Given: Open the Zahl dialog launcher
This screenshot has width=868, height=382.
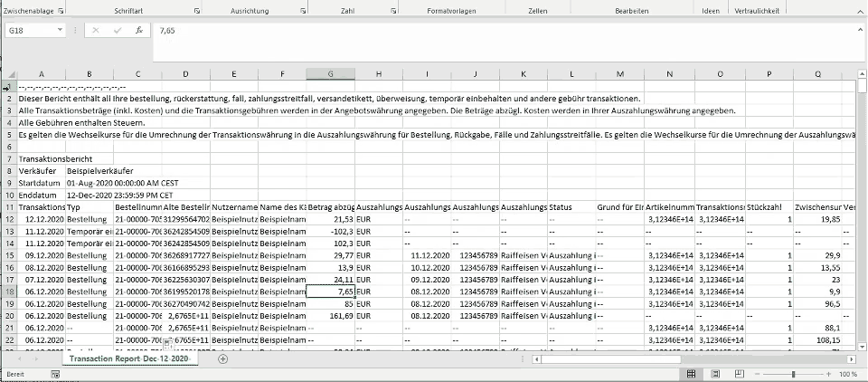Looking at the screenshot, I should click(398, 10).
